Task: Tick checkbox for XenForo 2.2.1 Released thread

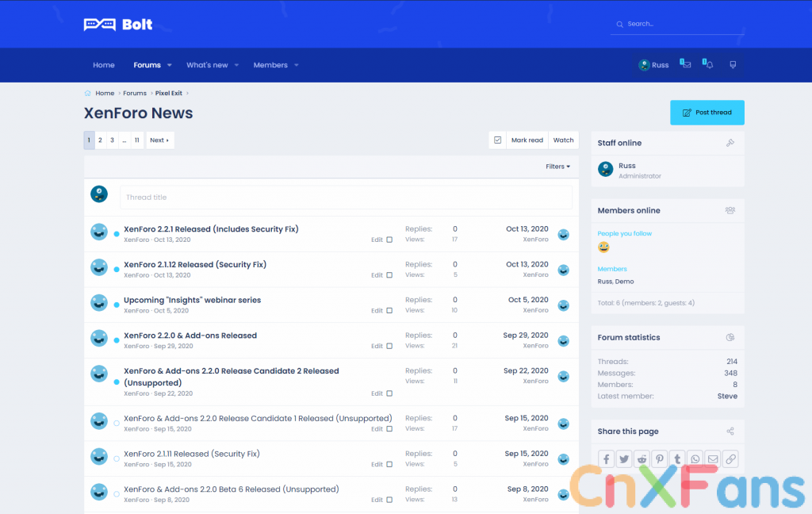Action: (x=389, y=240)
